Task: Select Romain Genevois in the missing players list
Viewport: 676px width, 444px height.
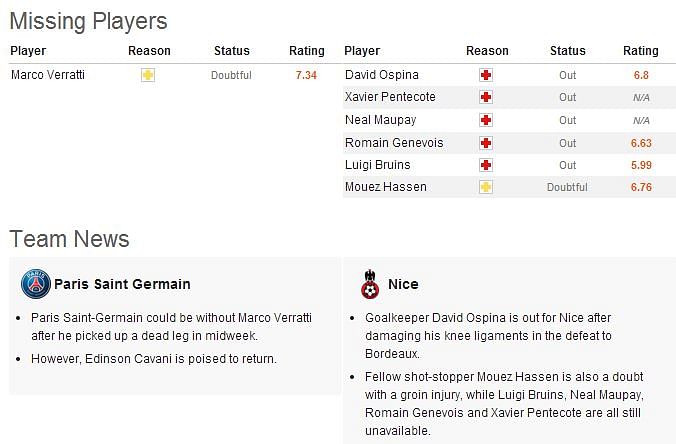Action: pos(394,143)
